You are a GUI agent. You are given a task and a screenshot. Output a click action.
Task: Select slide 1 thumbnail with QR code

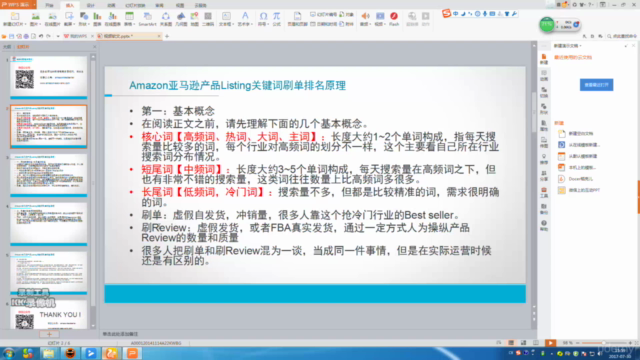pyautogui.click(x=49, y=77)
